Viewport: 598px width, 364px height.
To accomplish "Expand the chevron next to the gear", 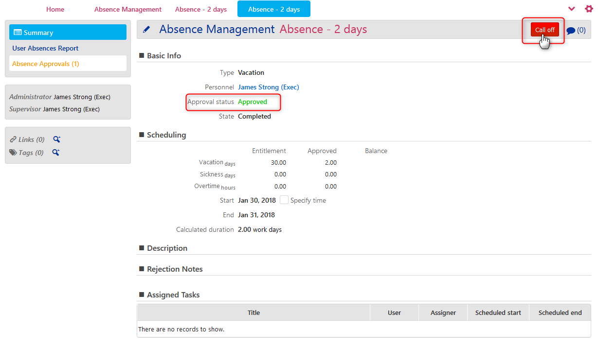I will click(x=572, y=8).
